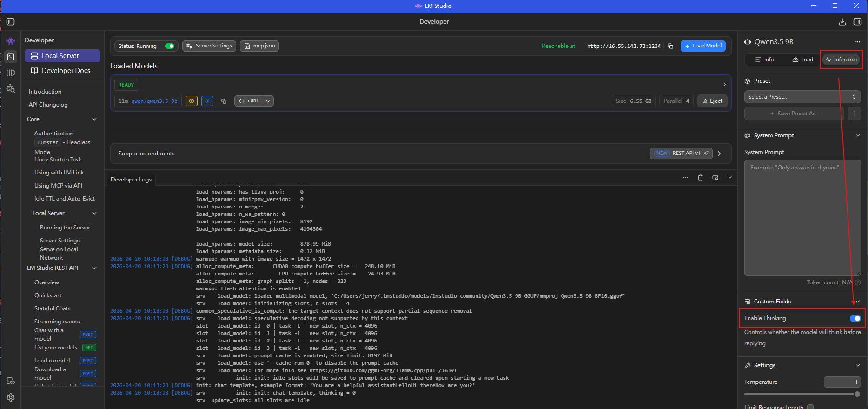Open Idle TTL and Auto-Evict page
The image size is (868, 409).
tap(65, 199)
